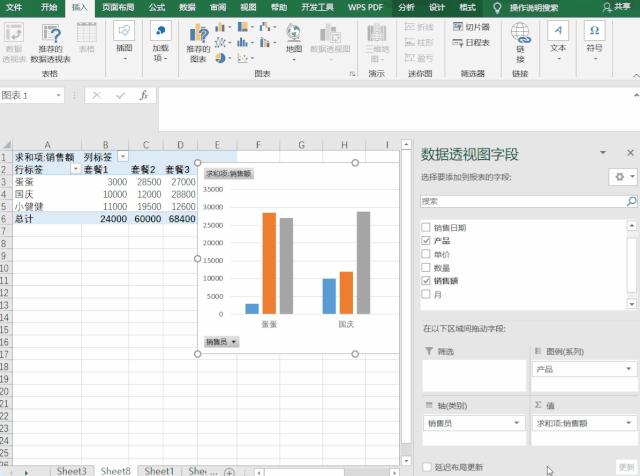The image size is (640, 476).
Task: Select the cell containing 68400
Action: coord(180,218)
